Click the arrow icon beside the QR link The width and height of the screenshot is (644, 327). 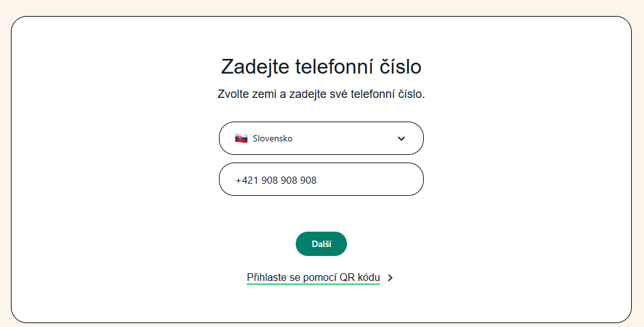point(390,278)
